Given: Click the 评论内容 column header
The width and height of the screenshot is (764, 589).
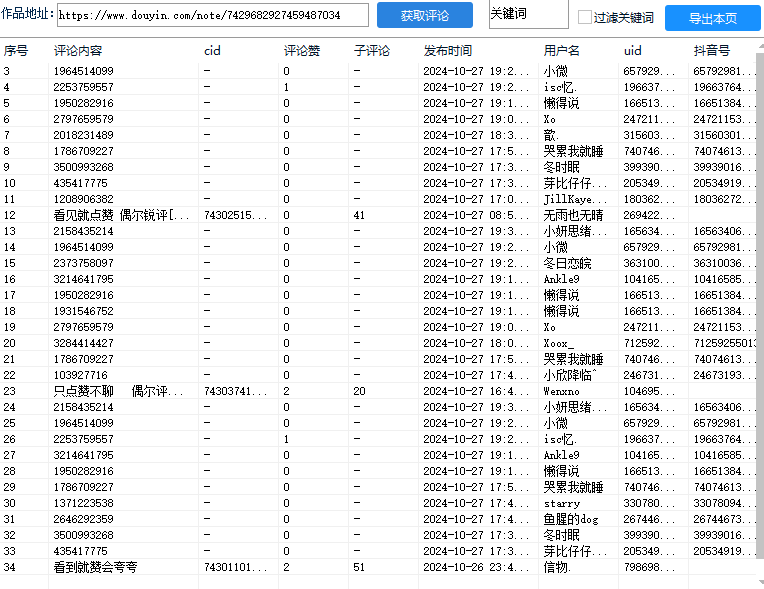Looking at the screenshot, I should pyautogui.click(x=78, y=50).
